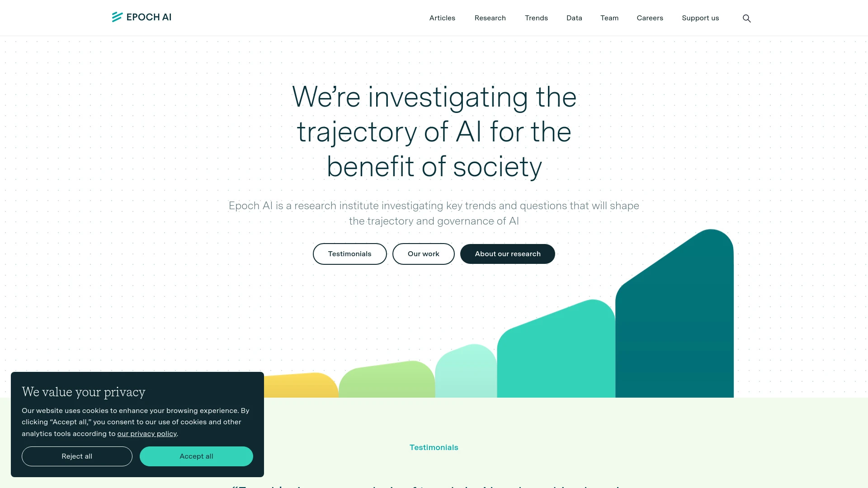Click the Testimonials button

350,253
